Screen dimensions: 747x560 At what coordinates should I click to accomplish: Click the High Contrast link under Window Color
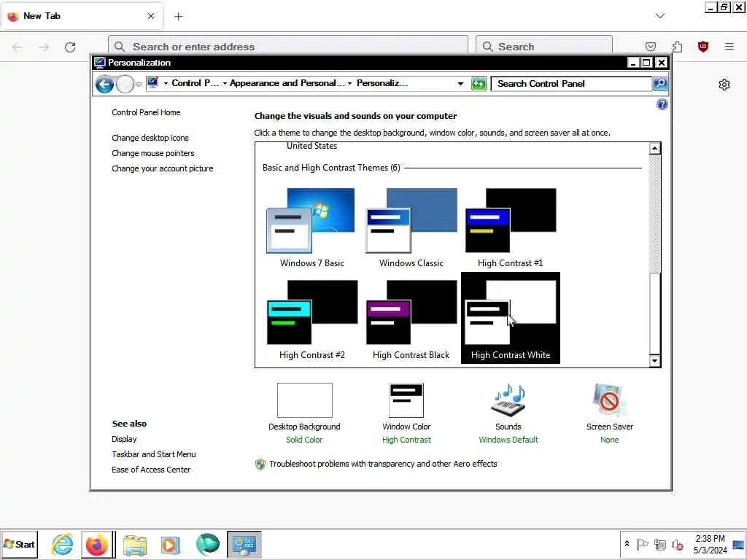point(406,440)
